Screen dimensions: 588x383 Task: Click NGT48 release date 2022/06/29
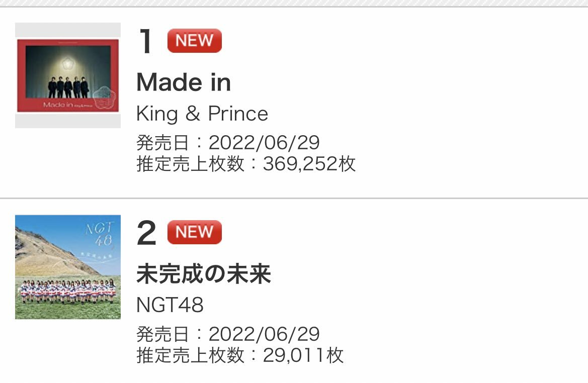[x=264, y=334]
